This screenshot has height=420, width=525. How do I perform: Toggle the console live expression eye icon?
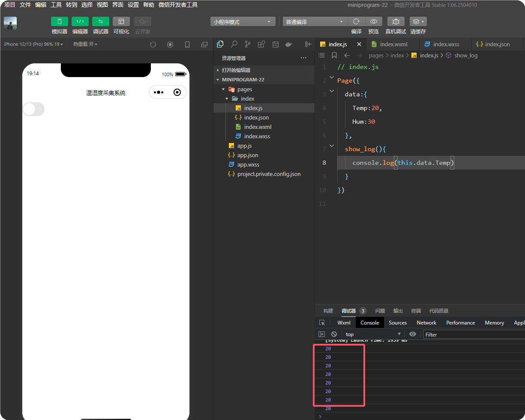click(x=412, y=334)
